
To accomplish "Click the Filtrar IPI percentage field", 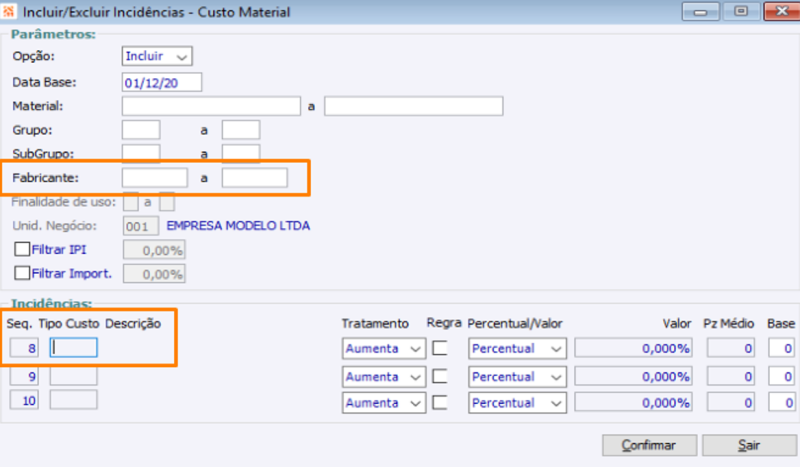I will click(154, 250).
